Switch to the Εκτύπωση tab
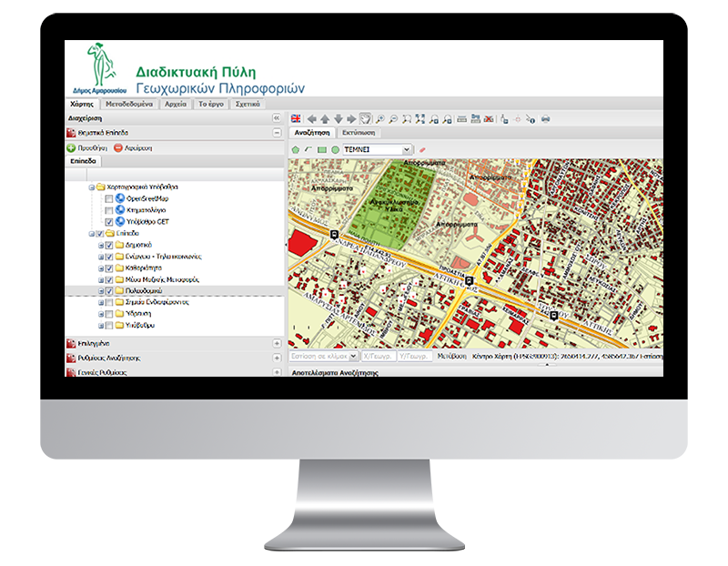 pos(359,133)
